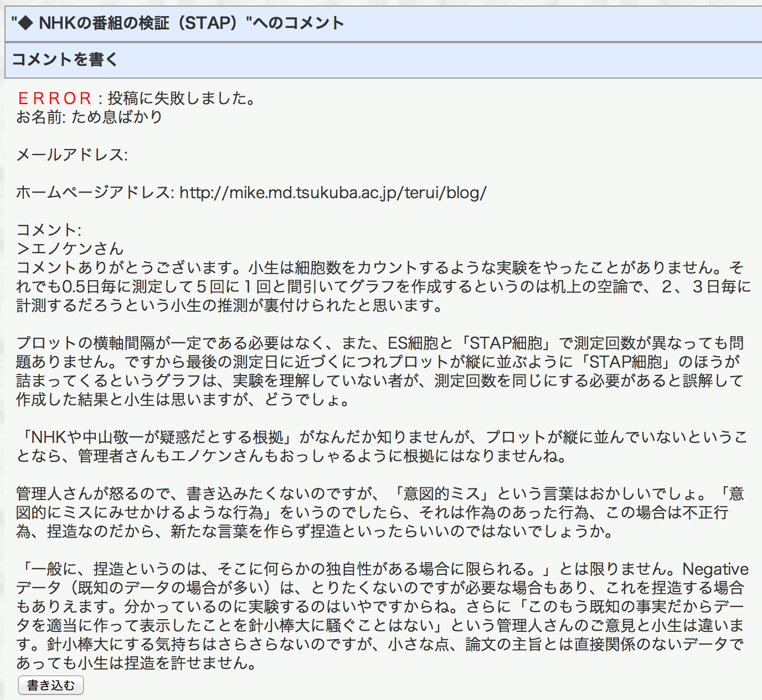The image size is (762, 700).
Task: Click the お名前 field label
Action: click(41, 117)
